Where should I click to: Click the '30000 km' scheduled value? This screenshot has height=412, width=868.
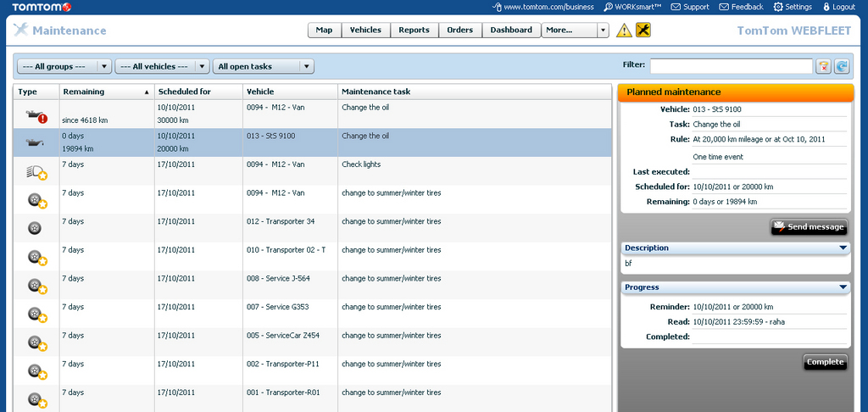point(173,120)
